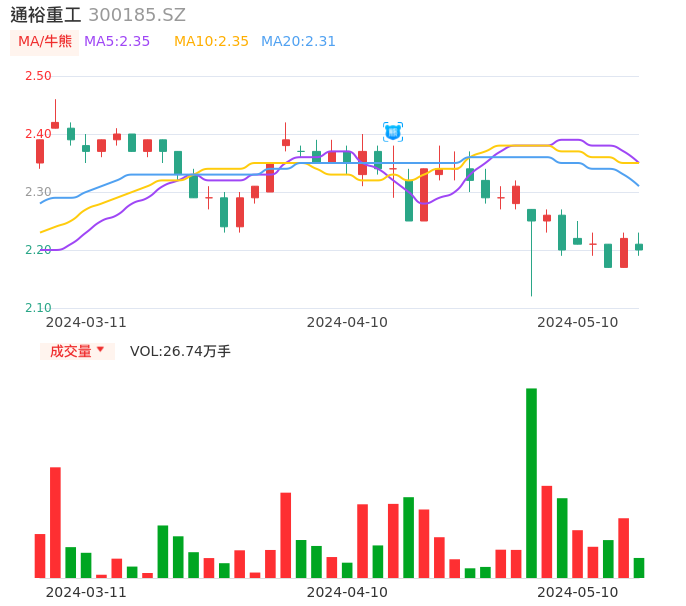Click the 2.50 price axis label
This screenshot has width=686, height=606.
38,76
